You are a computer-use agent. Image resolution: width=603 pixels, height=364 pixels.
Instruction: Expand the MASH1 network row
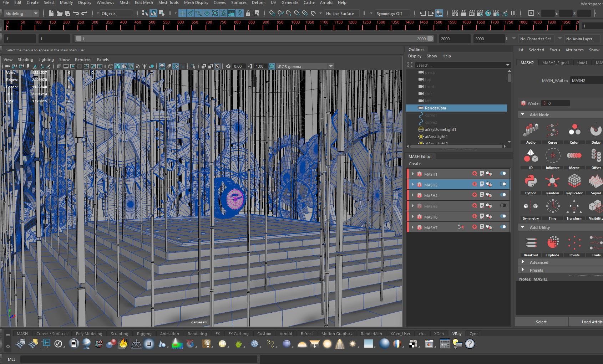click(x=413, y=174)
